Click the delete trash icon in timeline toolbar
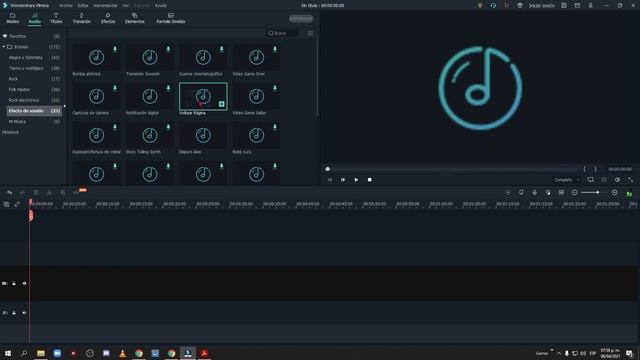Screen dimensions: 640x360 pyautogui.click(x=36, y=193)
